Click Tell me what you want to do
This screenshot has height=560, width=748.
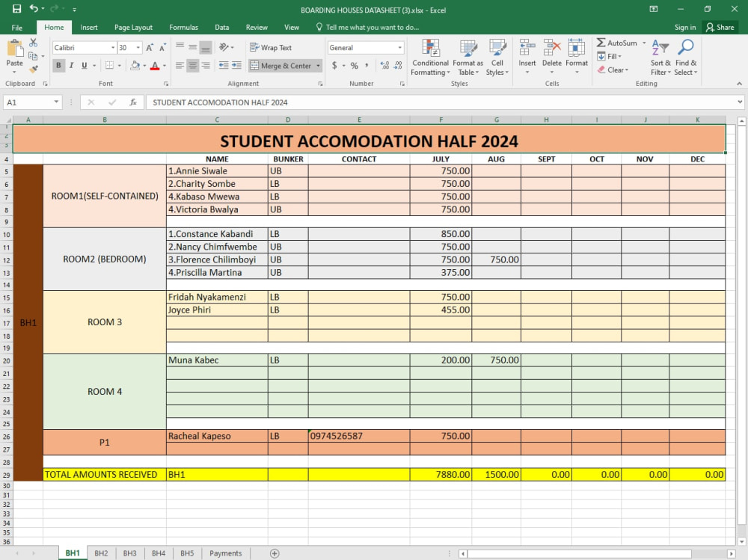click(367, 27)
